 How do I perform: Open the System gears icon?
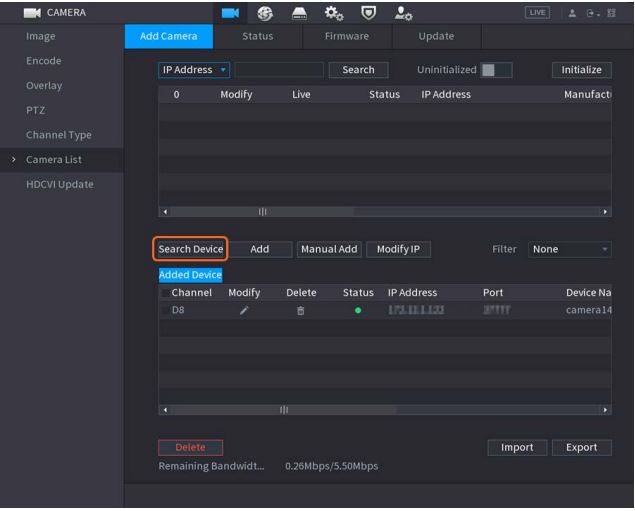(334, 14)
